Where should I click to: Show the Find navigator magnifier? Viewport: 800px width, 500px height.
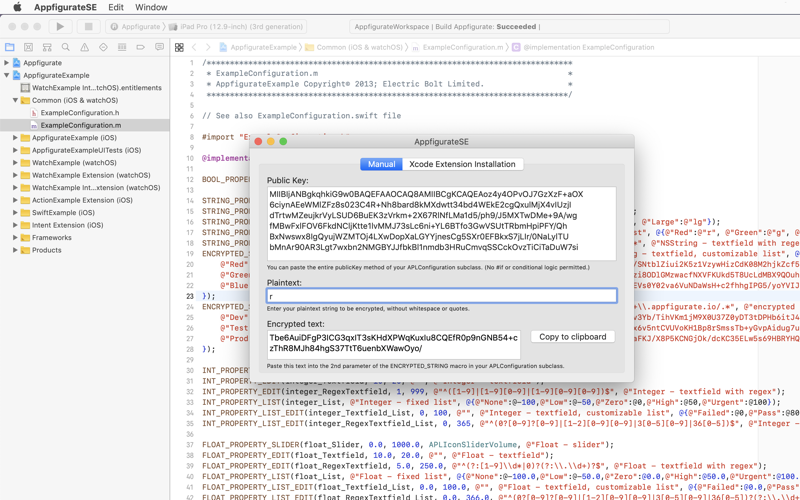pos(66,47)
